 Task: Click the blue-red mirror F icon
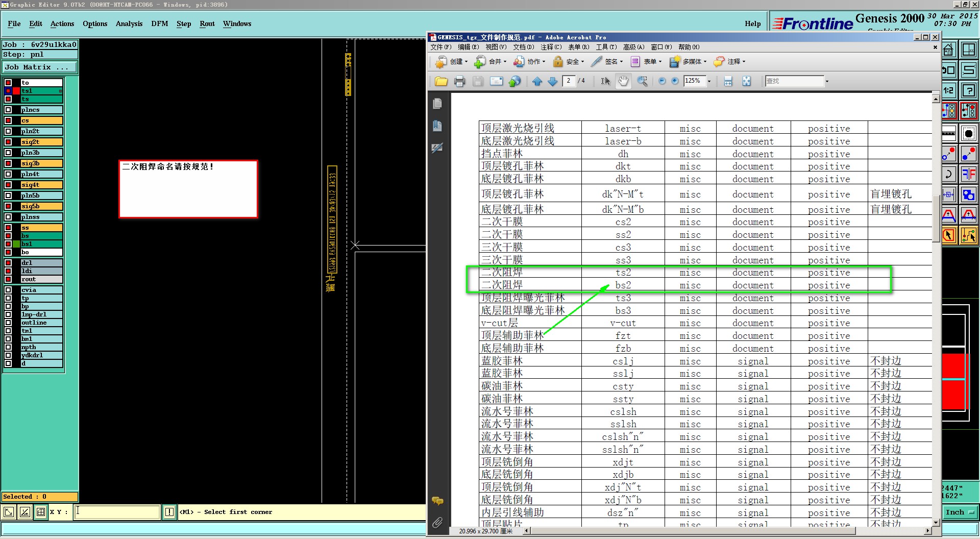coord(968,174)
